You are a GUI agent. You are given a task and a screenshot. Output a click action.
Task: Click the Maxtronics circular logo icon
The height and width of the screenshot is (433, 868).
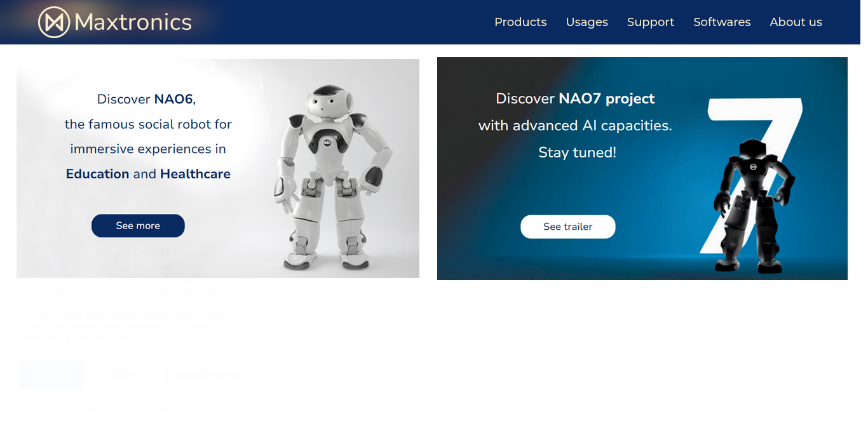point(54,22)
